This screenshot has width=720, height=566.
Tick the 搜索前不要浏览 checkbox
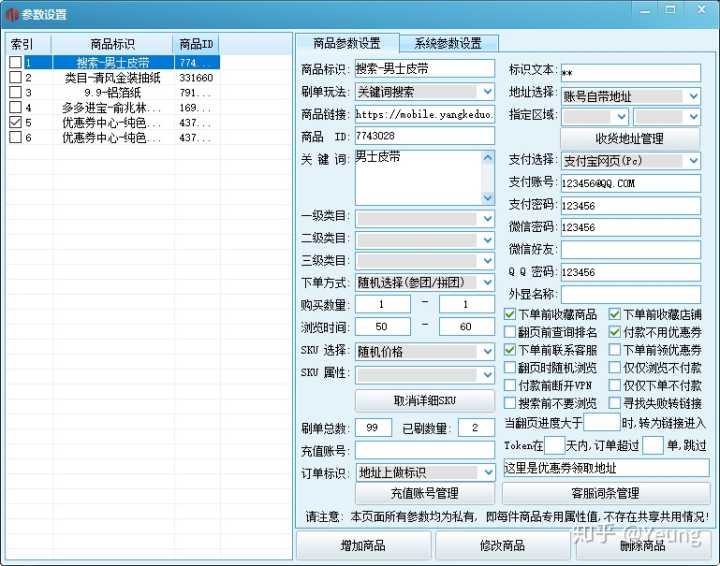tap(511, 404)
